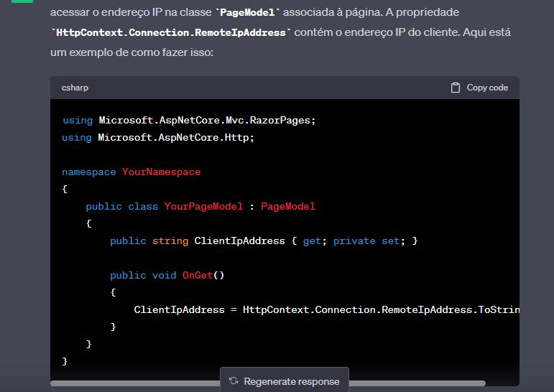Click the circular arrows regenerate icon
554x392 pixels.
(x=234, y=381)
